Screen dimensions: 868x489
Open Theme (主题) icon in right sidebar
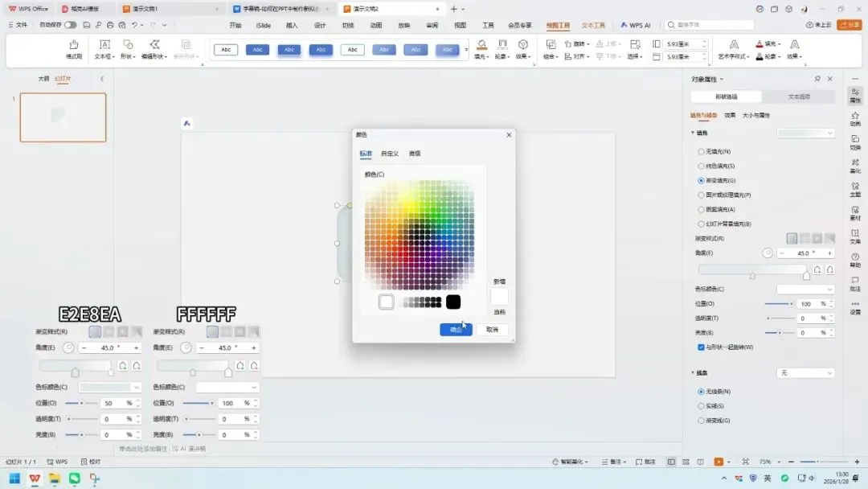tap(855, 189)
